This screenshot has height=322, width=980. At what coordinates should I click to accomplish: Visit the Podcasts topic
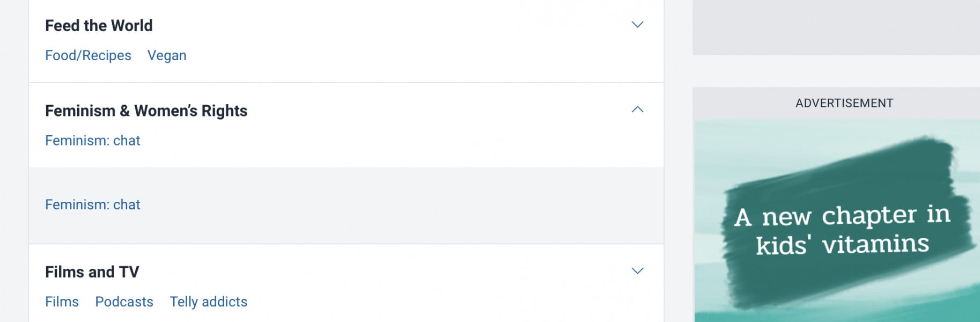tap(124, 302)
